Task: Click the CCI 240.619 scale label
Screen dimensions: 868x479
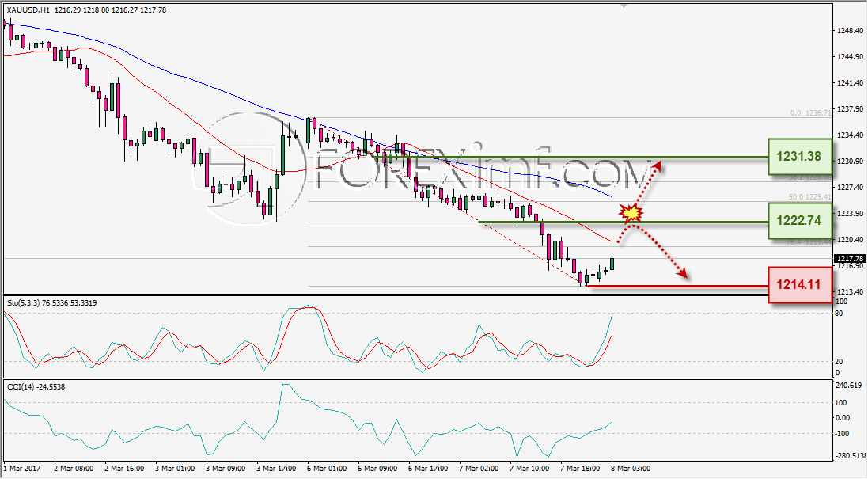Action: pyautogui.click(x=851, y=386)
